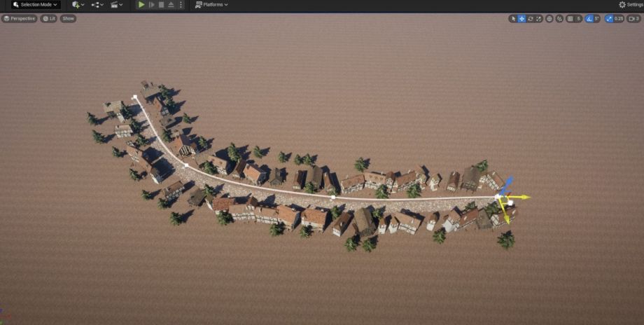Open the Blueprints dropdown menu
Screen dimensions: 644x325
coord(97,5)
